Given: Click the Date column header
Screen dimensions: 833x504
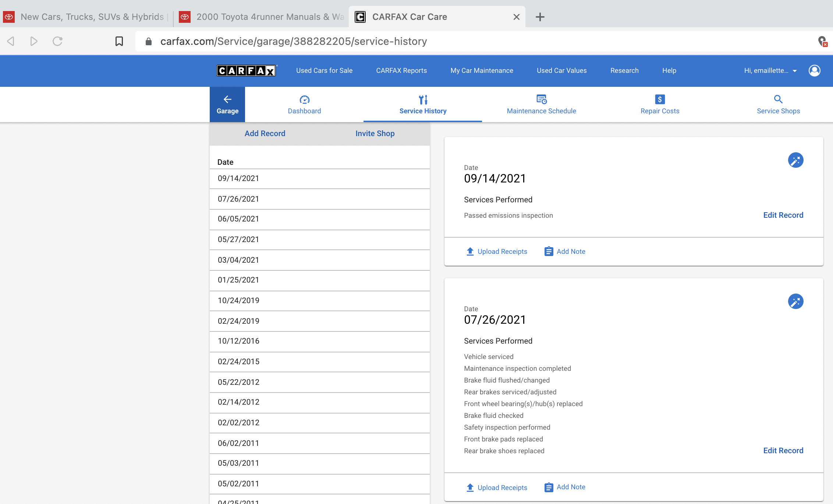Looking at the screenshot, I should point(225,162).
